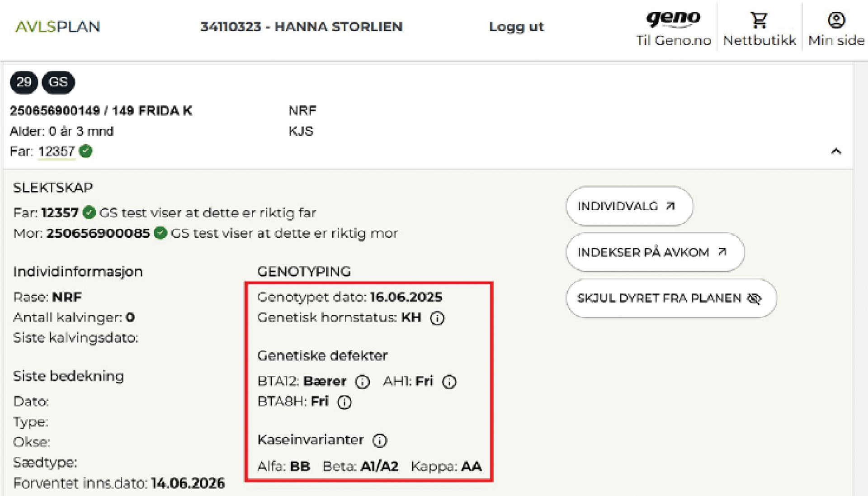
Task: Open the AH1 Fri info icon
Action: [x=449, y=382]
